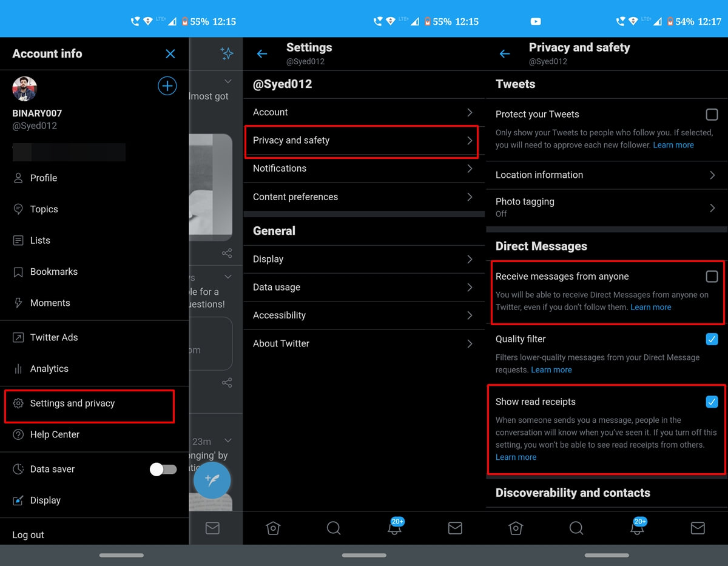Tap the sparkle icon atop the timeline
This screenshot has height=566, width=728.
(x=227, y=54)
